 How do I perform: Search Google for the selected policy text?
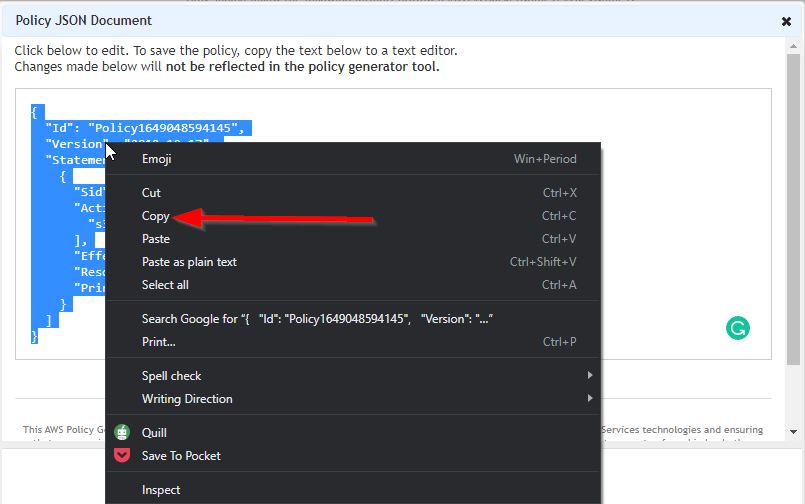(353, 319)
